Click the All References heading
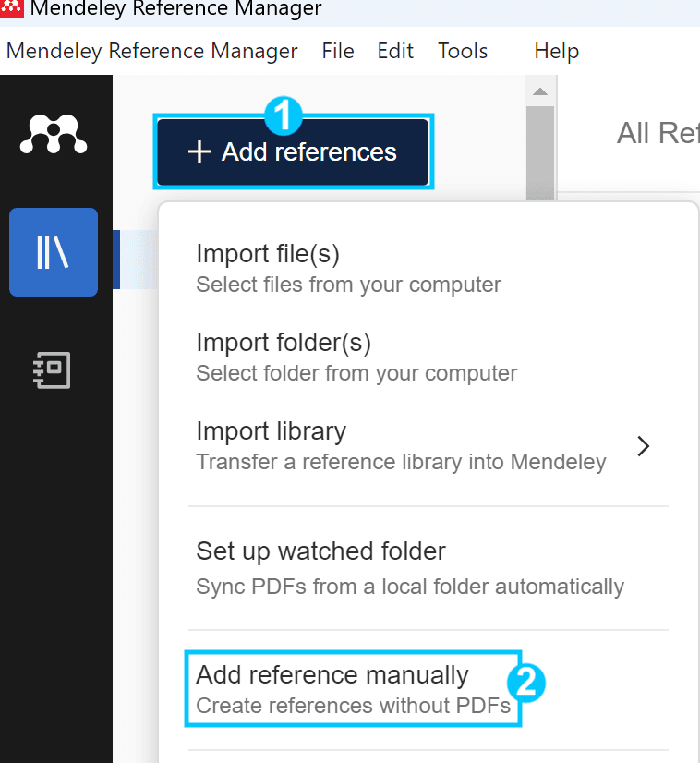The height and width of the screenshot is (763, 700). pyautogui.click(x=658, y=133)
